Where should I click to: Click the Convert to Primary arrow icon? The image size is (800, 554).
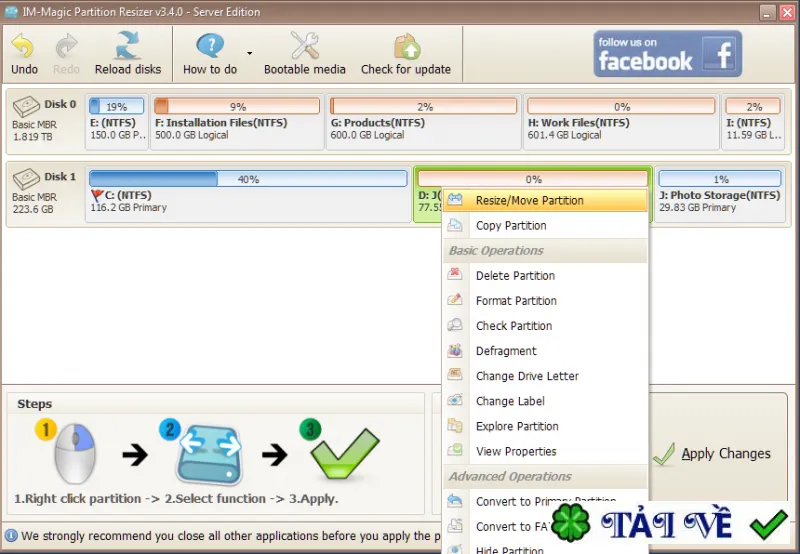click(x=455, y=500)
